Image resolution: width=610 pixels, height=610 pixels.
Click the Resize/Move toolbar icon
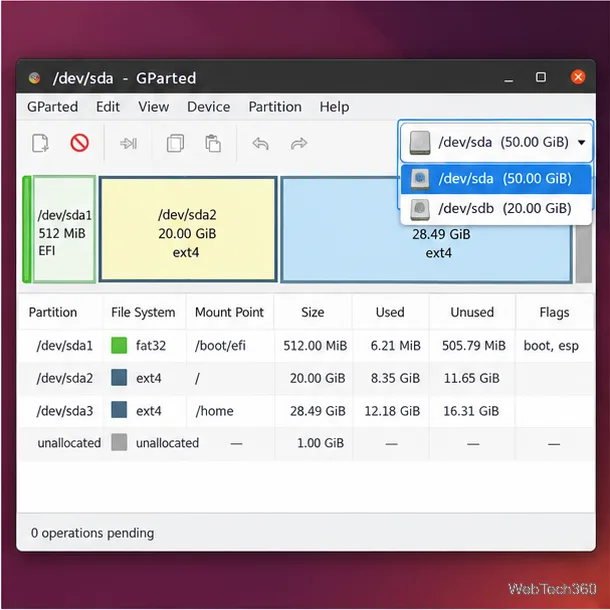pos(128,144)
